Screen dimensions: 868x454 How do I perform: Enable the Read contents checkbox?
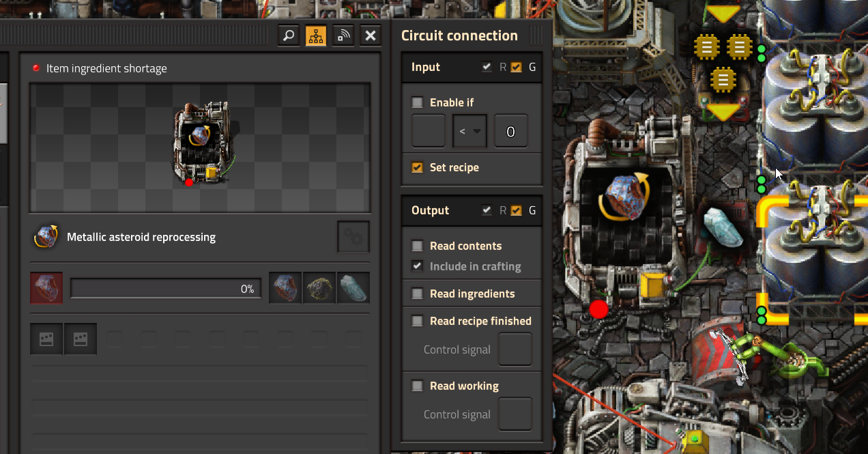coord(418,246)
